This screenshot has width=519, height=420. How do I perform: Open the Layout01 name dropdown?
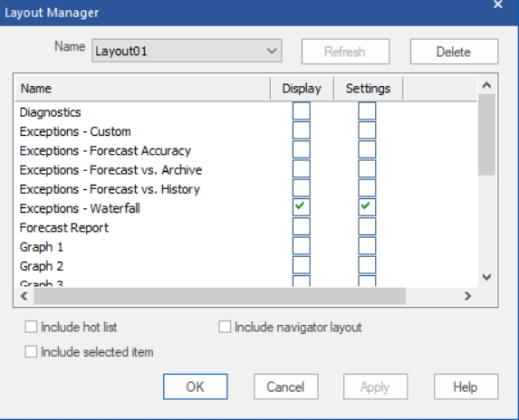[x=187, y=51]
